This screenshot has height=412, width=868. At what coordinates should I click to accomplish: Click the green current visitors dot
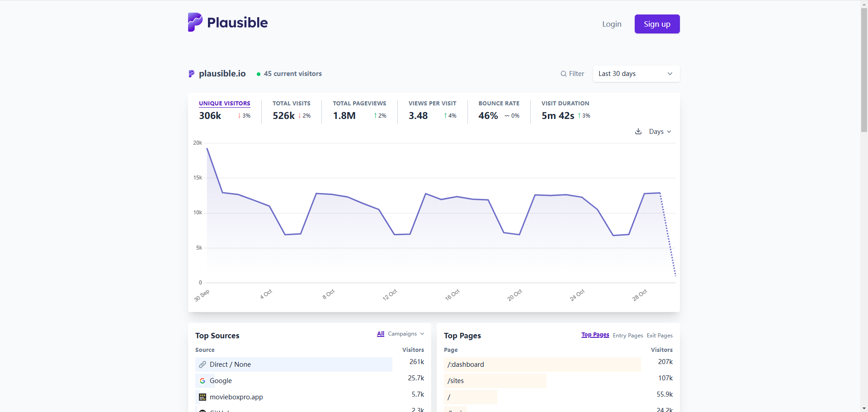[x=259, y=74]
